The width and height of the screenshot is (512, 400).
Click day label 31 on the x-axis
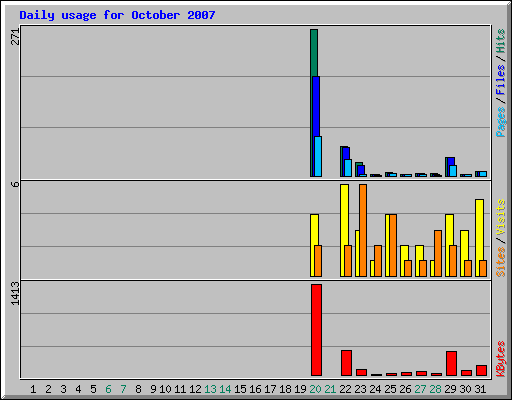click(x=480, y=389)
